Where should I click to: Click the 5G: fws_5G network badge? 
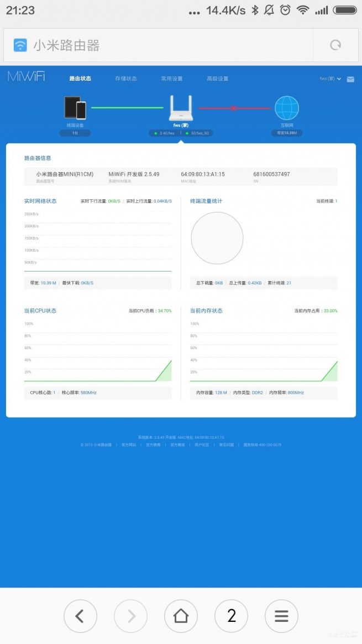[198, 133]
